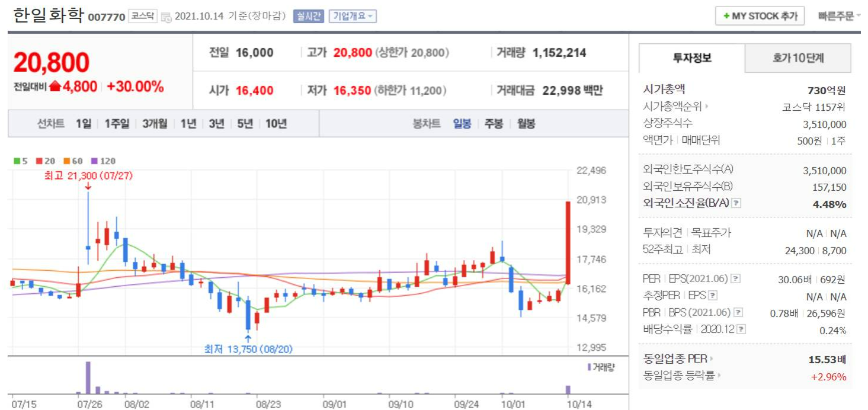Select the 1주일 line chart period
Viewport: 868px width, 410px height.
117,124
